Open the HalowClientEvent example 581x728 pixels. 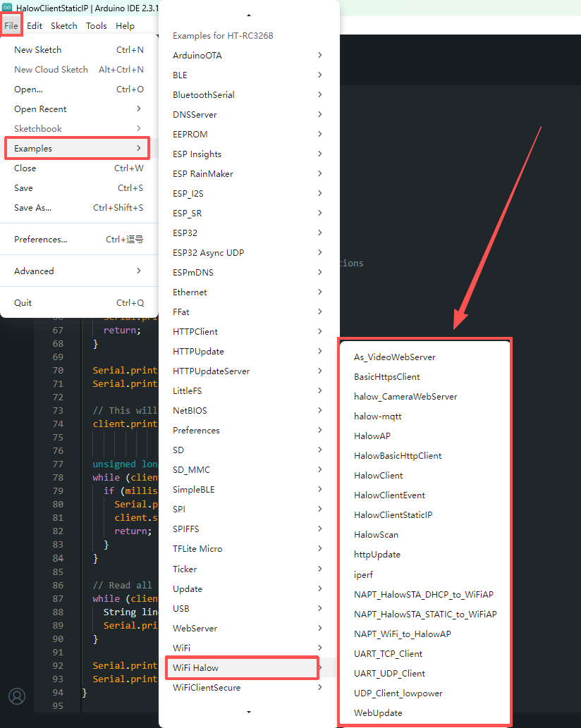click(425, 495)
